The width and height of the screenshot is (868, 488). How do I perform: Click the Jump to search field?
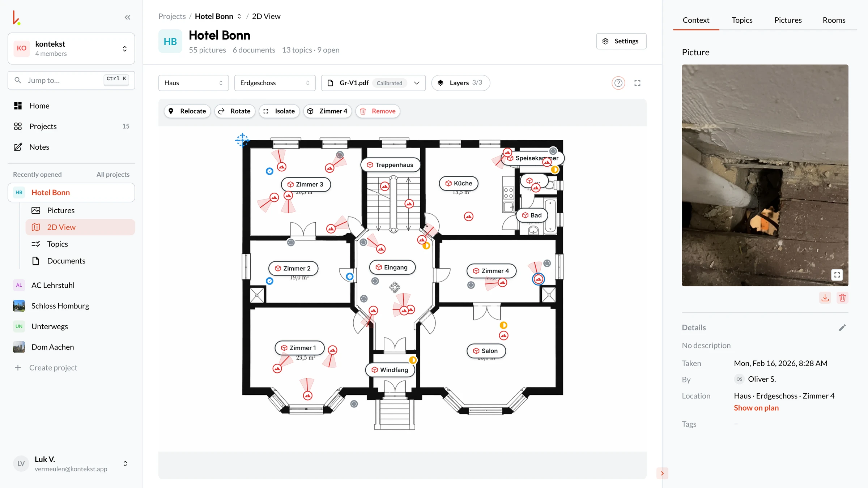[x=71, y=80]
